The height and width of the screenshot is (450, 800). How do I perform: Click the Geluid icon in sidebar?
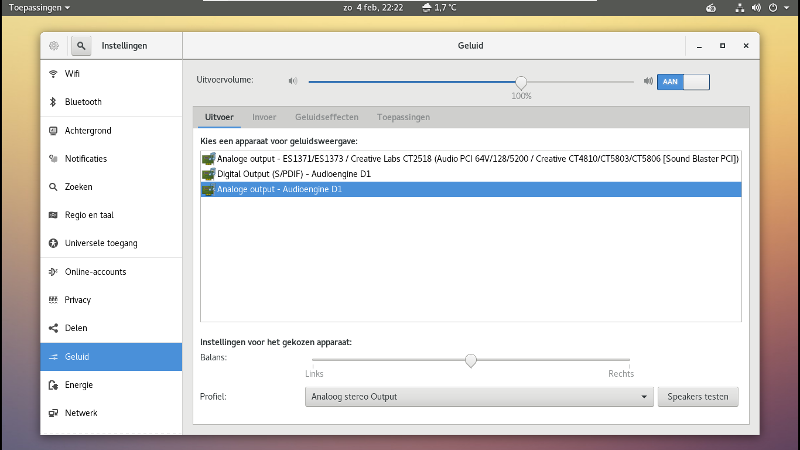(53, 357)
